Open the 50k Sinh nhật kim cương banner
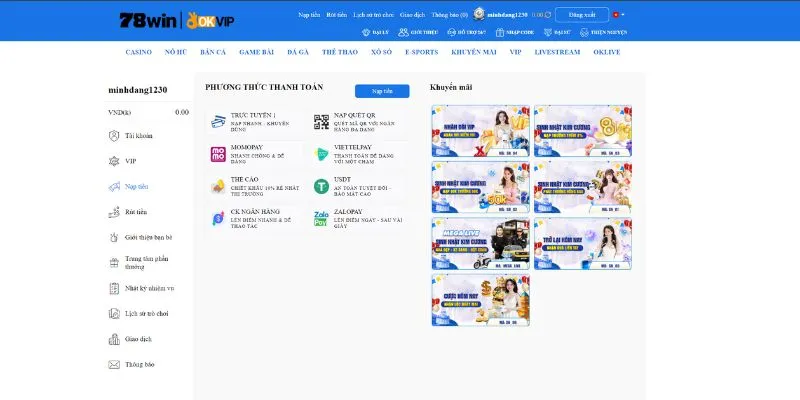The image size is (800, 400). (481, 187)
